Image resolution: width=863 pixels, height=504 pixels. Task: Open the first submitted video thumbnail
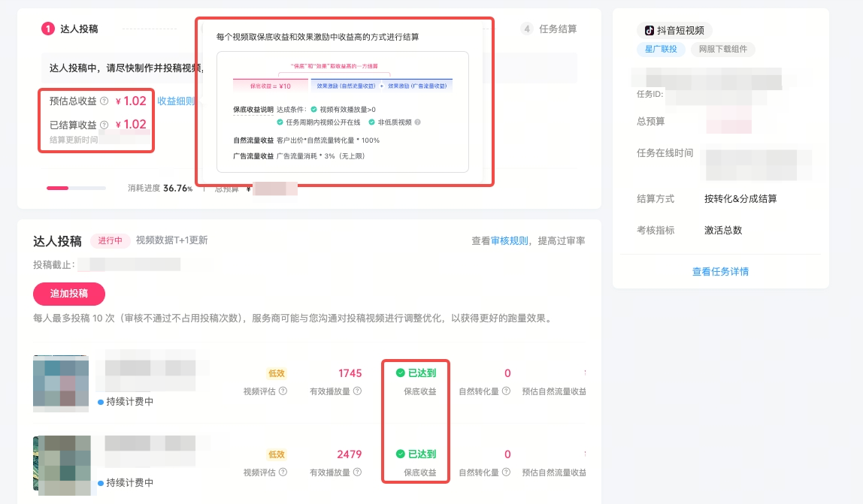click(x=61, y=383)
